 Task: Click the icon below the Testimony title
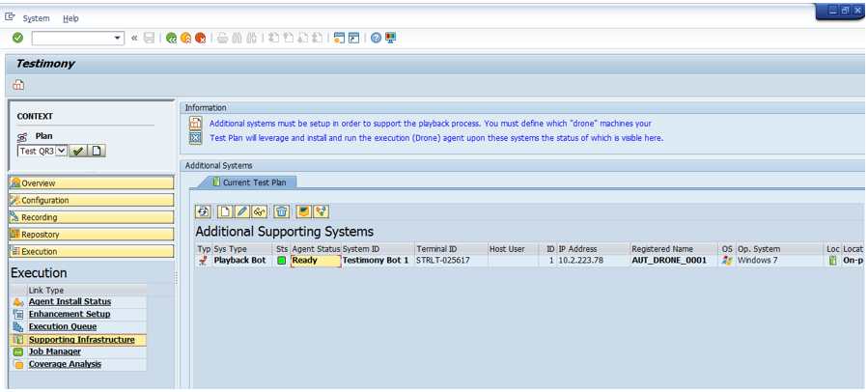click(18, 85)
